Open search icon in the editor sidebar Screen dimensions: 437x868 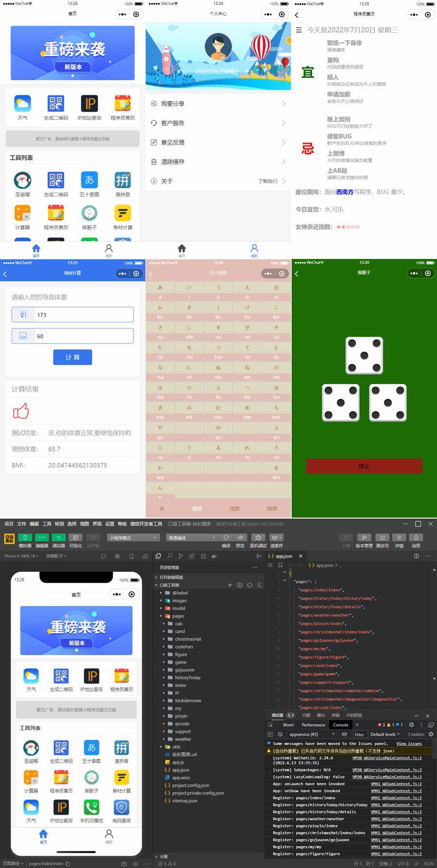[x=169, y=556]
